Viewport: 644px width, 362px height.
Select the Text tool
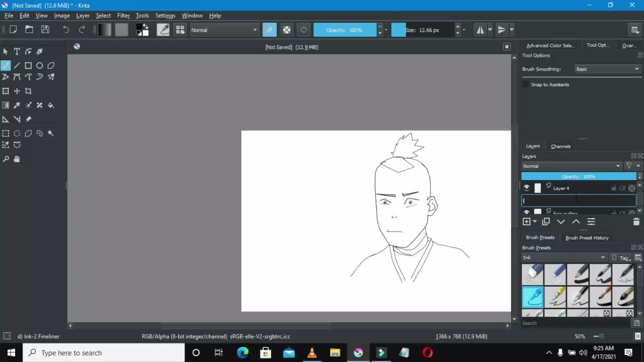pos(17,51)
